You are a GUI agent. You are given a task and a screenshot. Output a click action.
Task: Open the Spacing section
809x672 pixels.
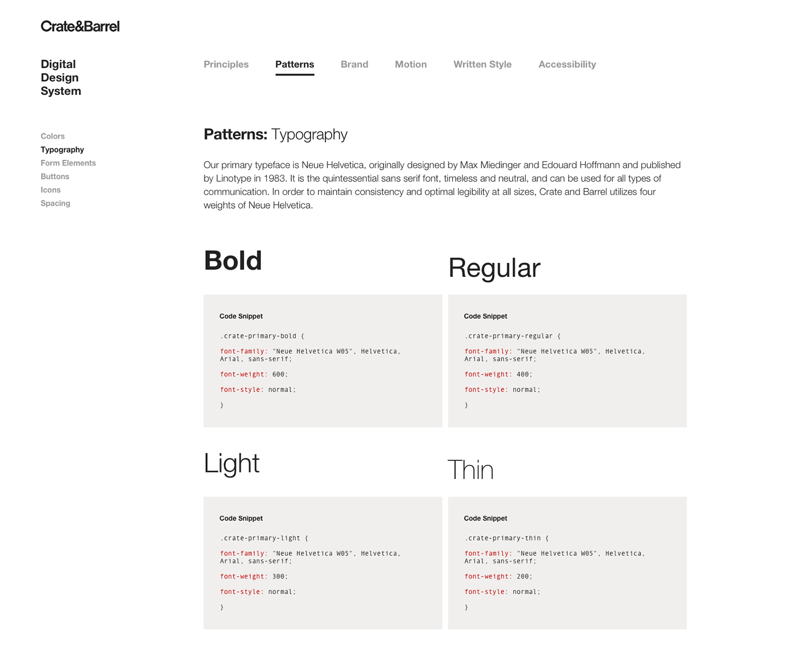[x=56, y=203]
